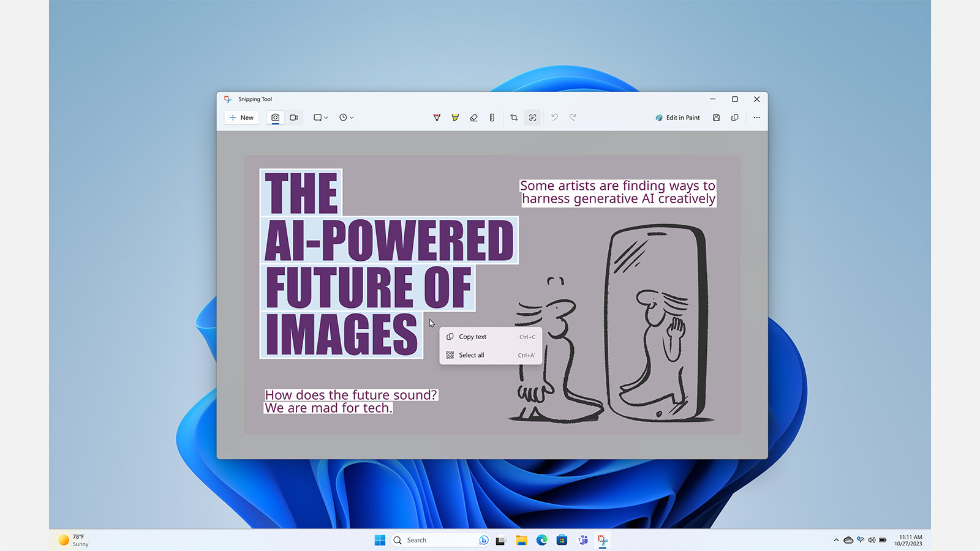Switch to video Record mode
Screen dimensions: 980x551
click(294, 118)
